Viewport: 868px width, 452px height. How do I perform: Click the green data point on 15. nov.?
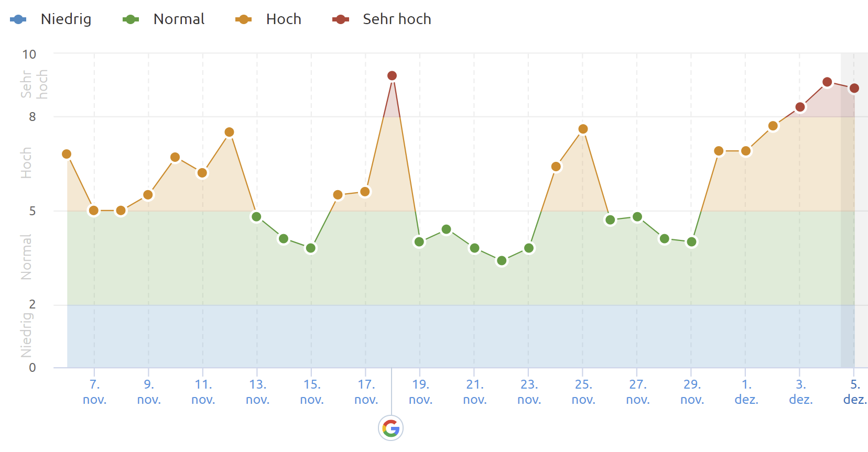(311, 248)
